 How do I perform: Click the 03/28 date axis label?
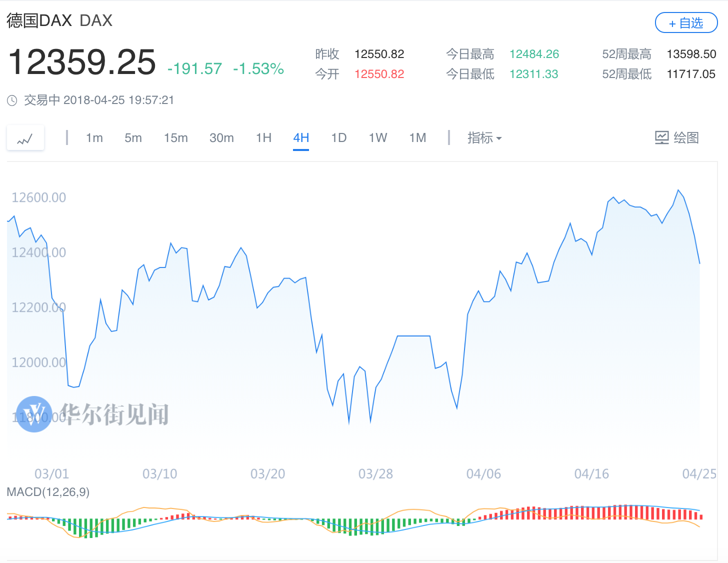(x=375, y=474)
